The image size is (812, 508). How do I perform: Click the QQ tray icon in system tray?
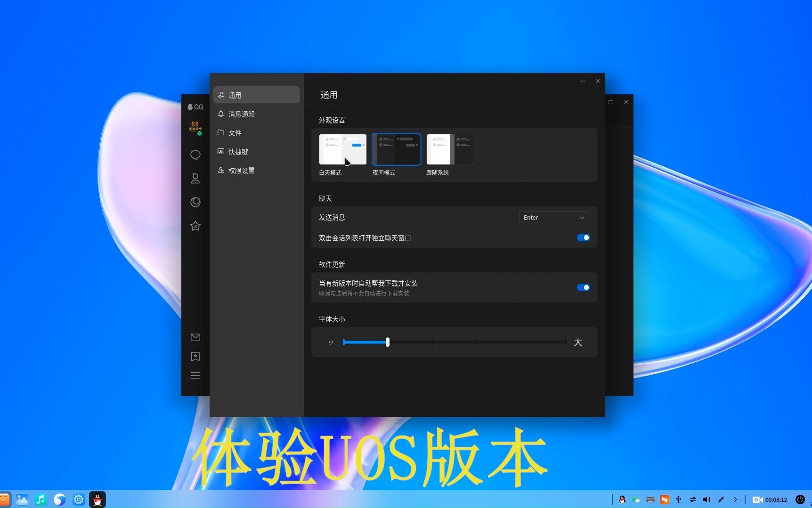622,500
